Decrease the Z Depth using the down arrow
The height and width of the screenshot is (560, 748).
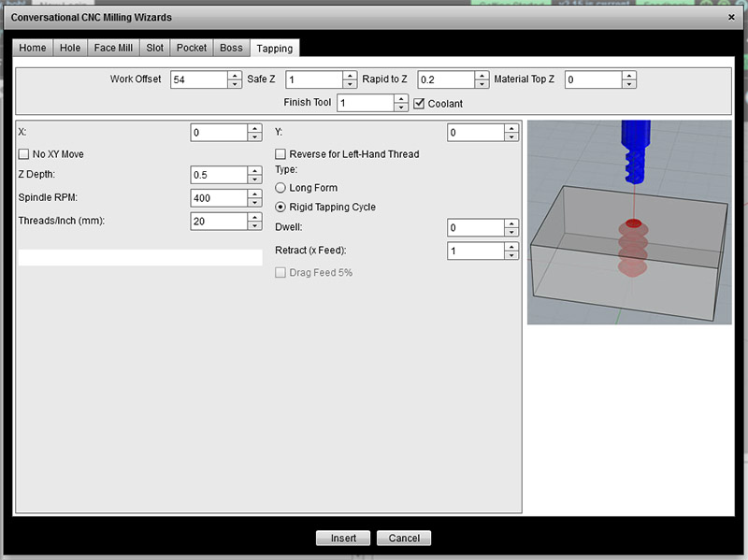(x=255, y=179)
